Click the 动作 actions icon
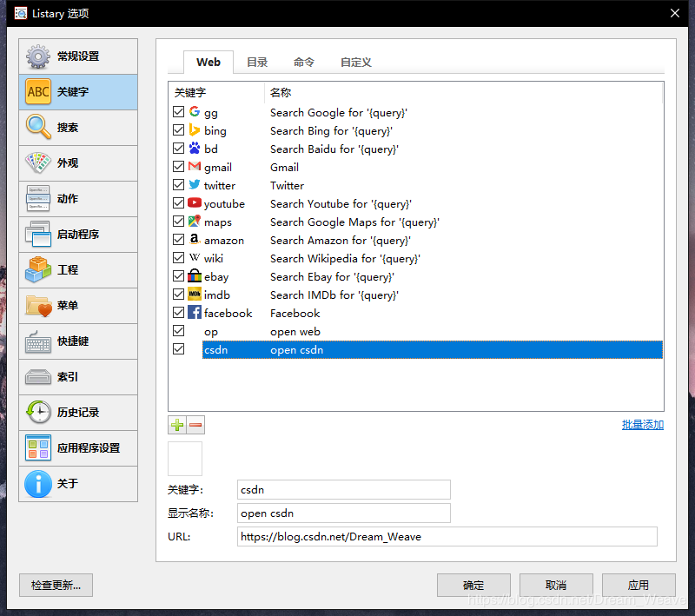Viewport: 695px width, 616px height. (x=77, y=198)
